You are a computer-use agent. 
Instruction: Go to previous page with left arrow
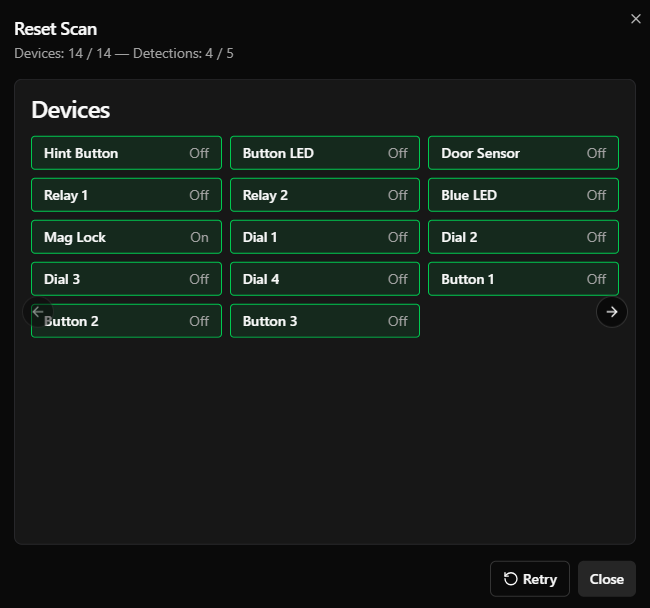(x=38, y=312)
